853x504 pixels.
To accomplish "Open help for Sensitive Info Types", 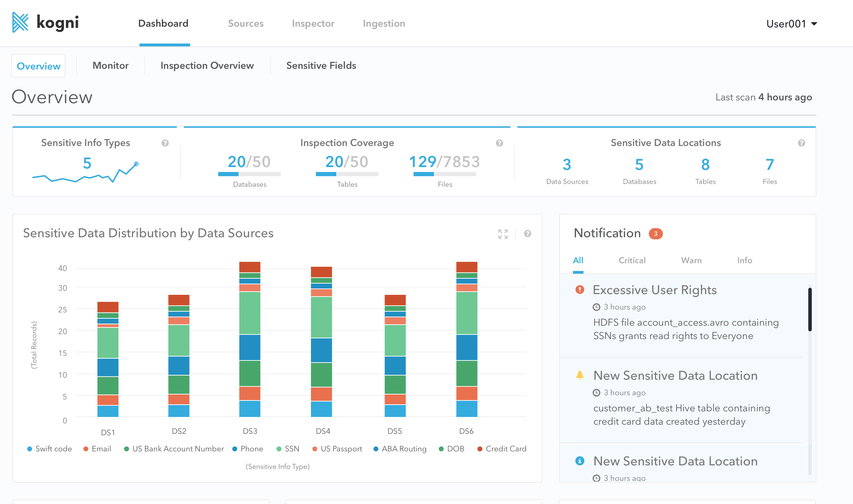I will click(x=165, y=143).
